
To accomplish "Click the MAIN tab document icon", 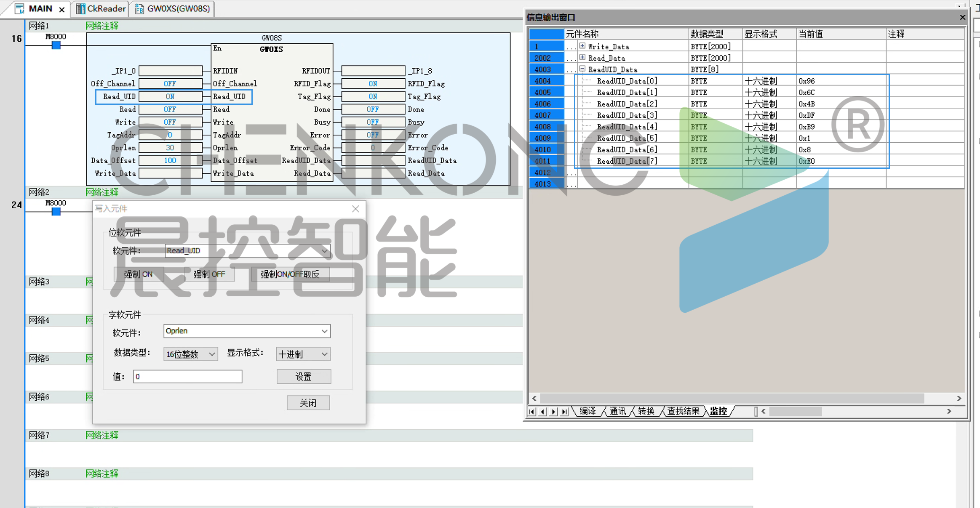I will (19, 8).
